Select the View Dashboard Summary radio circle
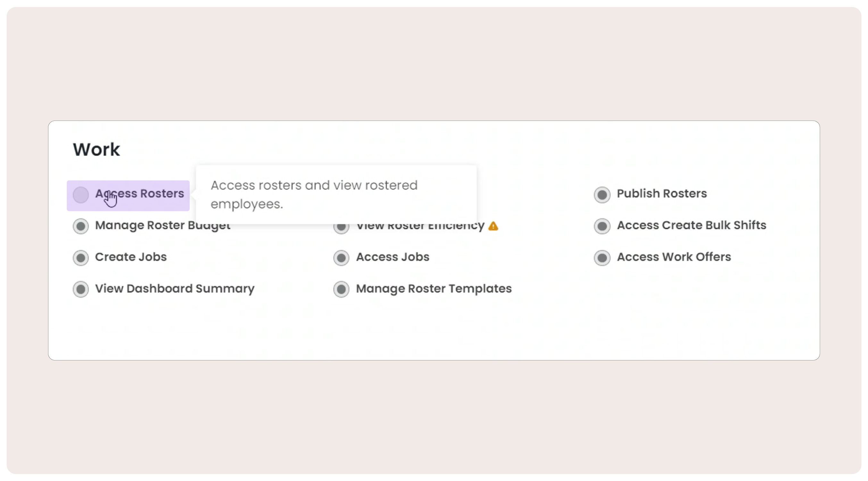This screenshot has height=481, width=868. (x=81, y=289)
